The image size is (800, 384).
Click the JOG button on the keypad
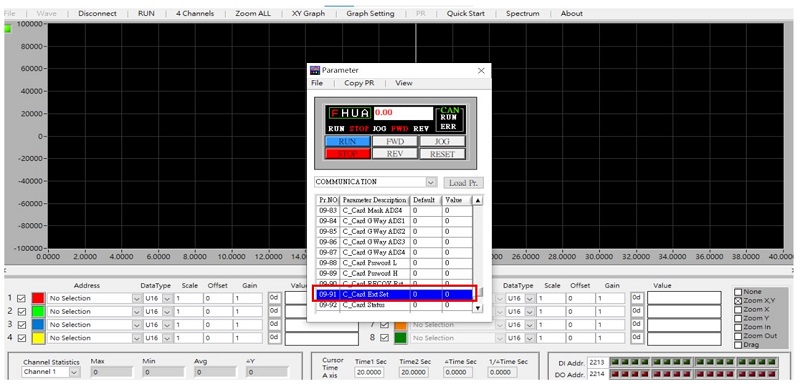coord(442,141)
